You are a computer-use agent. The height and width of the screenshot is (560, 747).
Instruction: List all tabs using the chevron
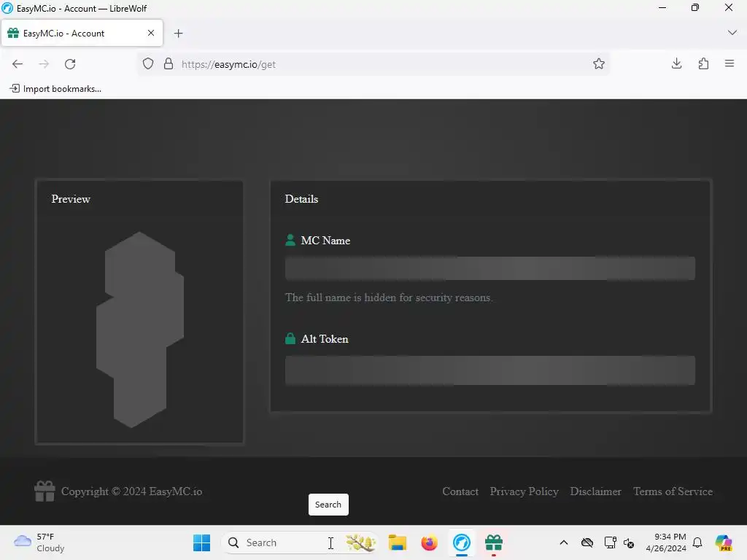point(732,32)
